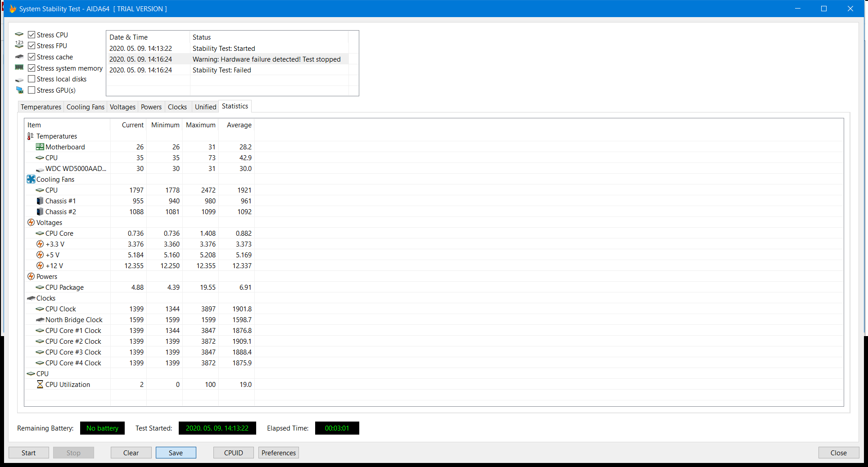868x467 pixels.
Task: Click the Voltages group lightning icon
Action: click(x=31, y=222)
